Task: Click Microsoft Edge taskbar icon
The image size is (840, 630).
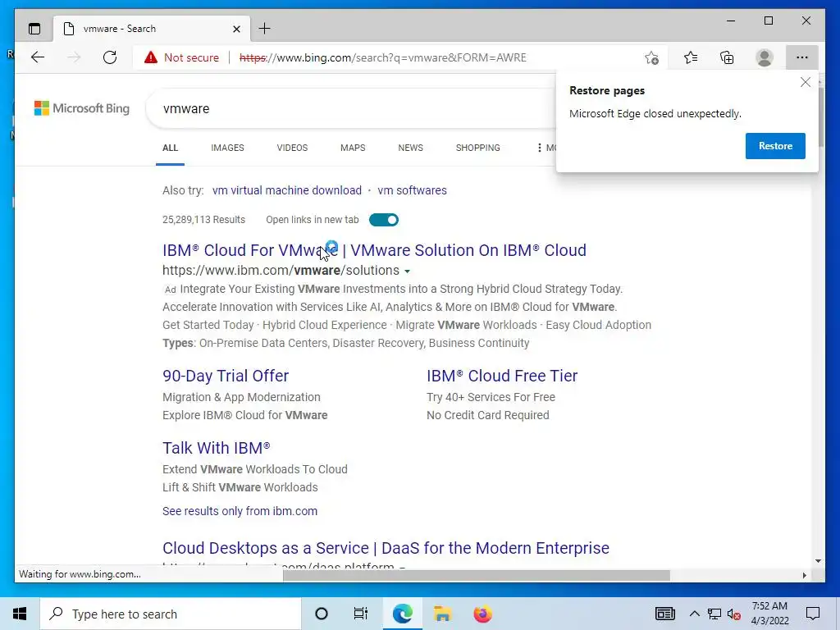Action: coord(402,614)
